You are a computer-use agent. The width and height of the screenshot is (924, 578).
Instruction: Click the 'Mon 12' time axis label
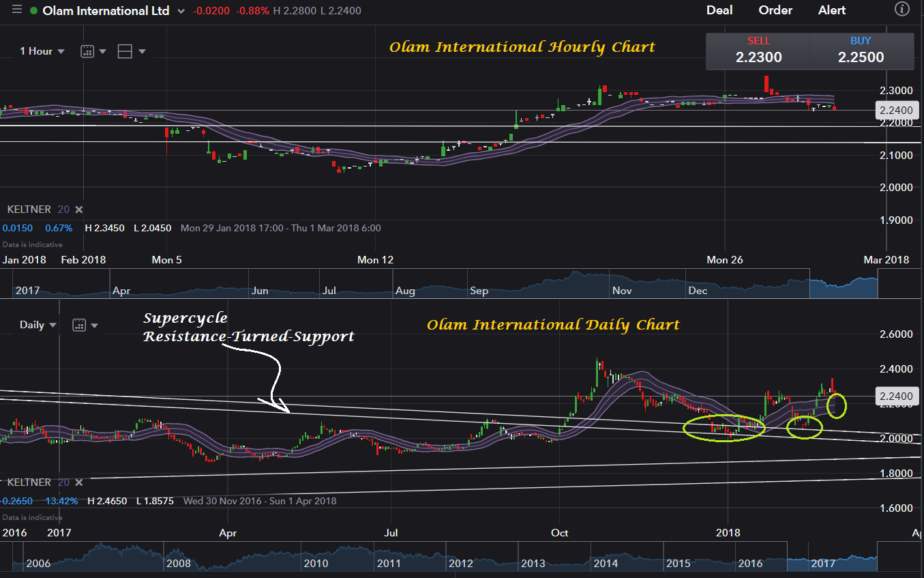click(x=376, y=260)
